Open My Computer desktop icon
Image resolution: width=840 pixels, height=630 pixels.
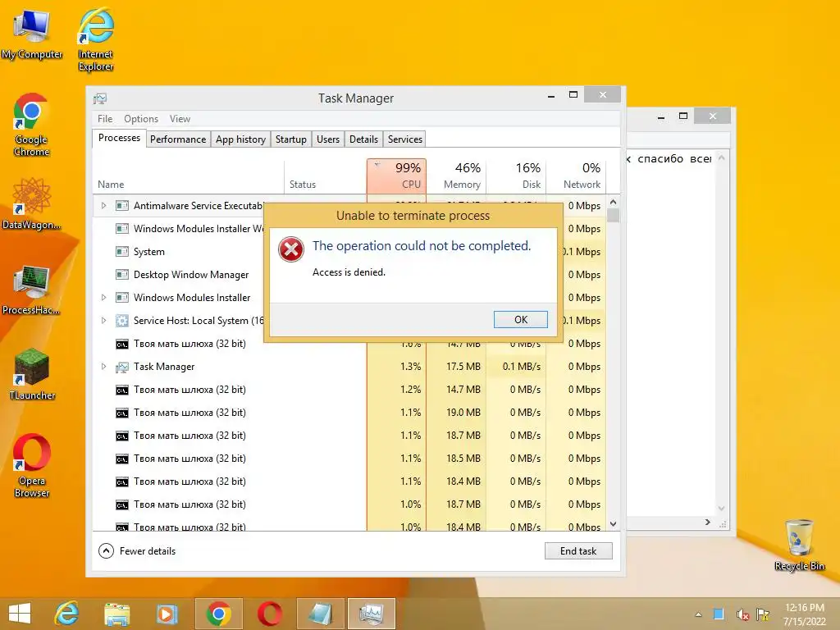(32, 34)
